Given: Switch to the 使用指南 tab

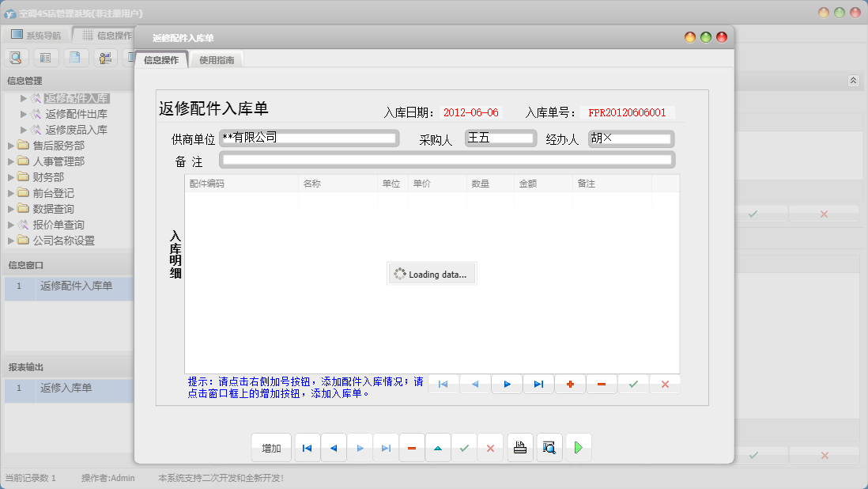Looking at the screenshot, I should [x=216, y=59].
